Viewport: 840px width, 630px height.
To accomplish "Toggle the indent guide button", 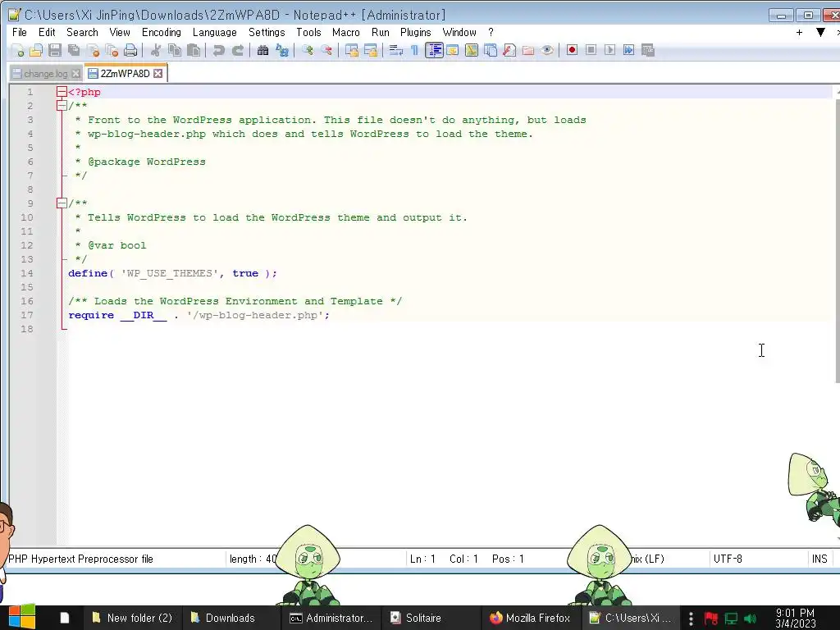I will click(434, 50).
